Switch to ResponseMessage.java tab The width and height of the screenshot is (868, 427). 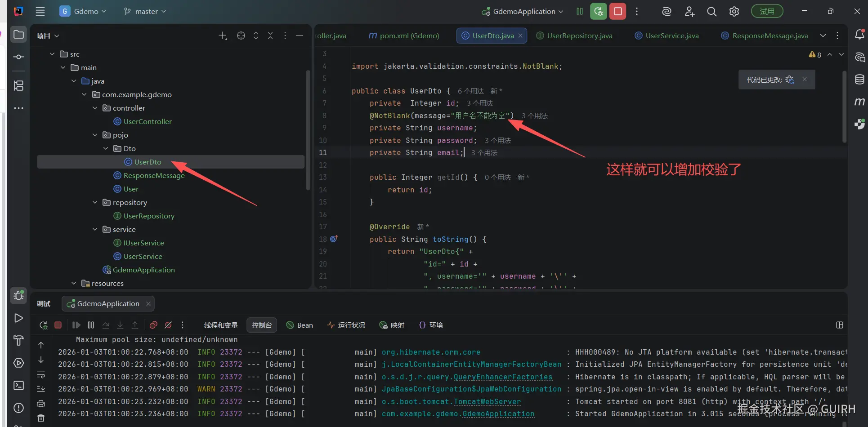tap(765, 36)
